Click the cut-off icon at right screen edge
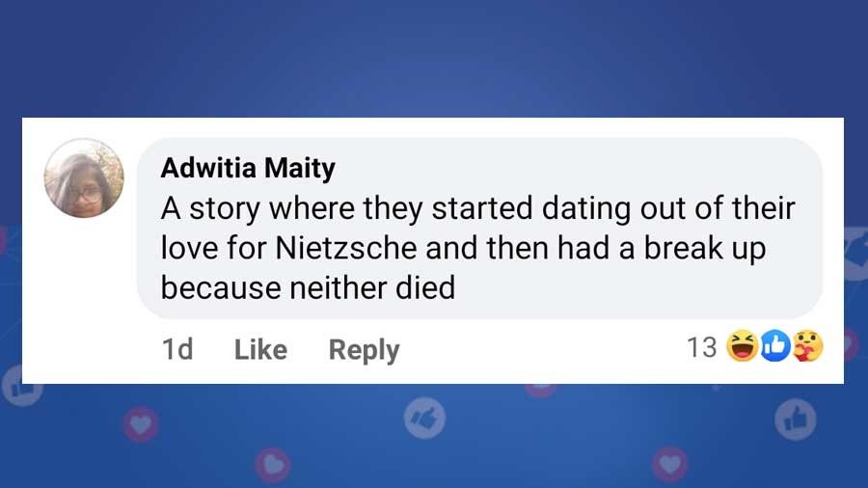 click(855, 250)
